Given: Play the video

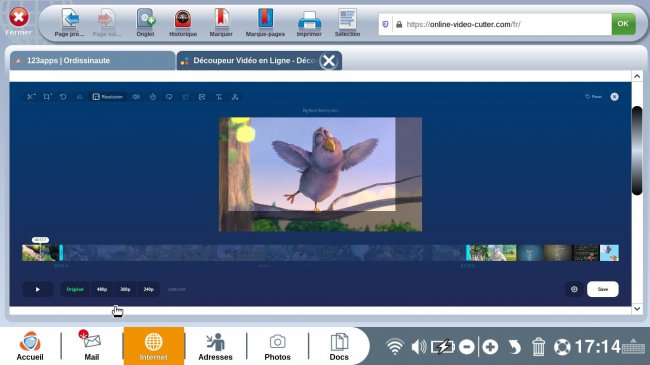Looking at the screenshot, I should point(38,289).
